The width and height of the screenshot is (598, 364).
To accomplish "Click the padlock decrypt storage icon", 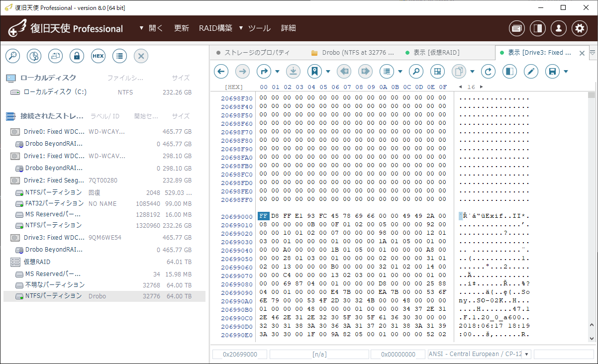I will pyautogui.click(x=77, y=56).
